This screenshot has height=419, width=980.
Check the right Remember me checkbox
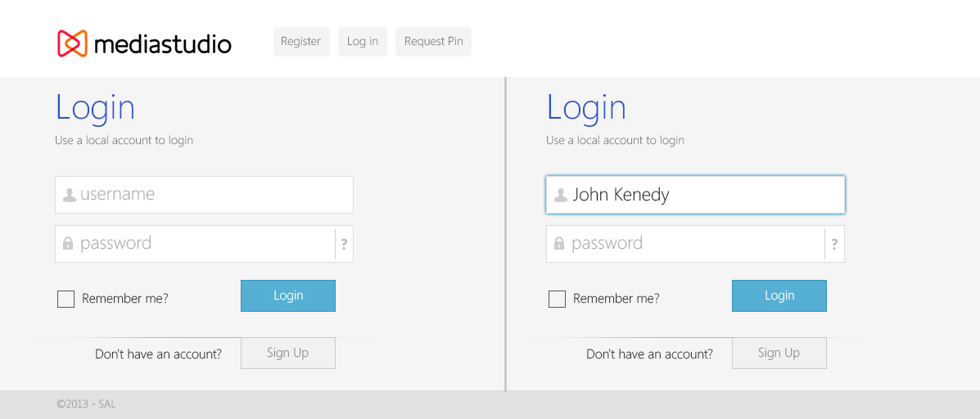pos(557,299)
